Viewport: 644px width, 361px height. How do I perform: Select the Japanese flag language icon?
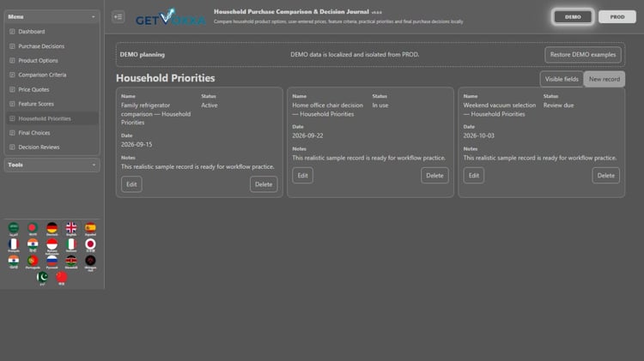(90, 245)
